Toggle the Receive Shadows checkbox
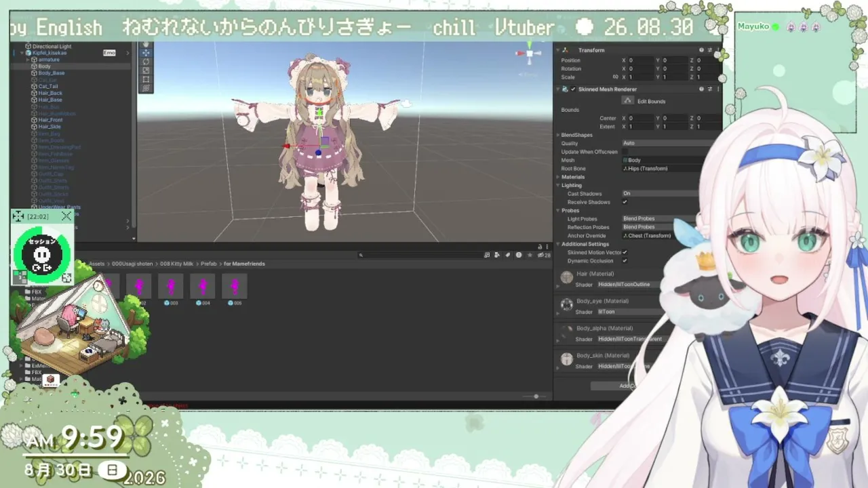 625,202
